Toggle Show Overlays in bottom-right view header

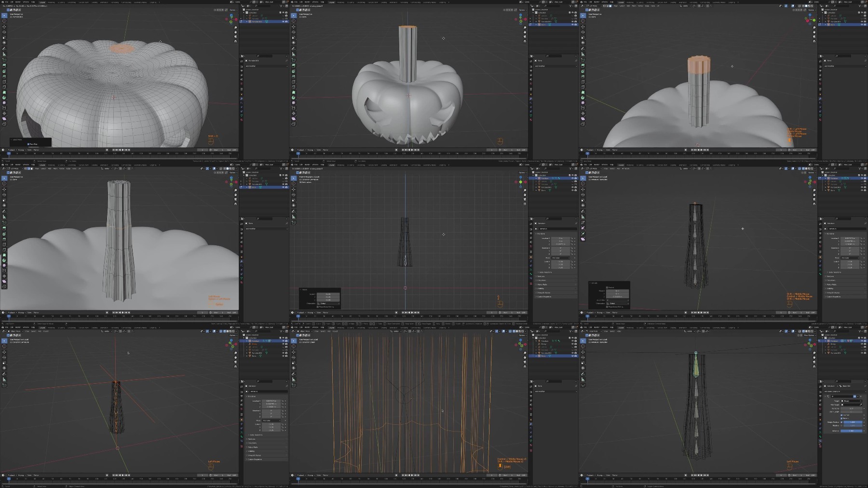tap(793, 331)
